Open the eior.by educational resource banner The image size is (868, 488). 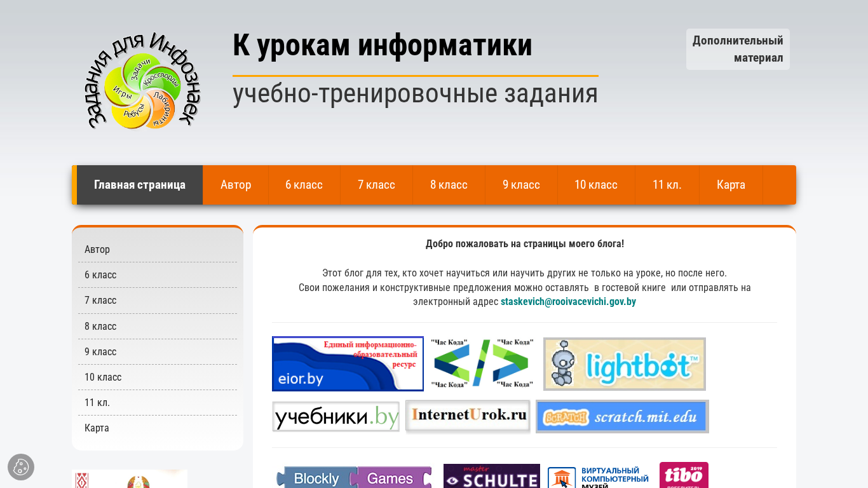tap(348, 363)
